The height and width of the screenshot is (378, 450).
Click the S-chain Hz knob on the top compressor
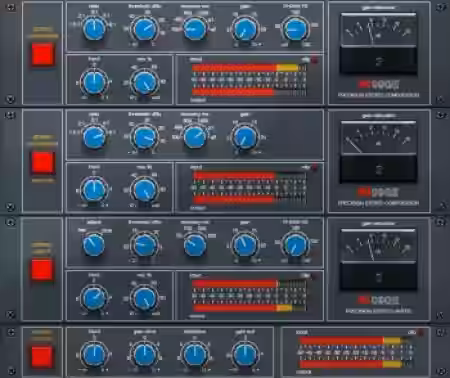(296, 29)
